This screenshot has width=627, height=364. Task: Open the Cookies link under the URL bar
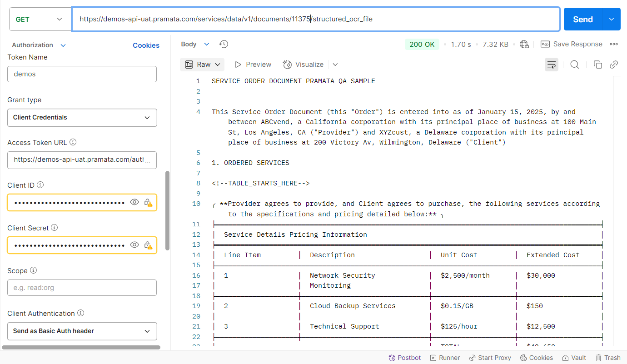click(x=146, y=45)
